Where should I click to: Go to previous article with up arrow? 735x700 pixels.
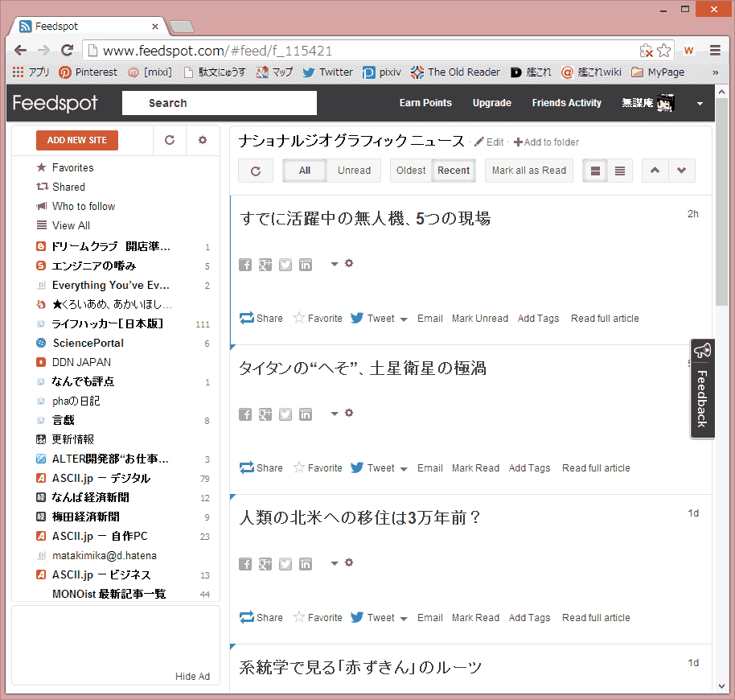[655, 171]
